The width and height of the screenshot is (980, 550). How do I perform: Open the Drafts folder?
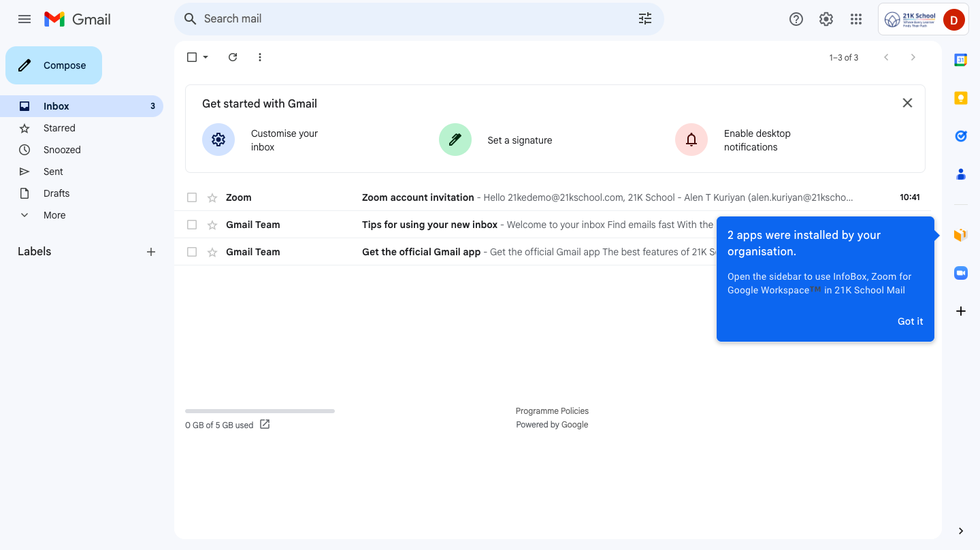pos(56,193)
